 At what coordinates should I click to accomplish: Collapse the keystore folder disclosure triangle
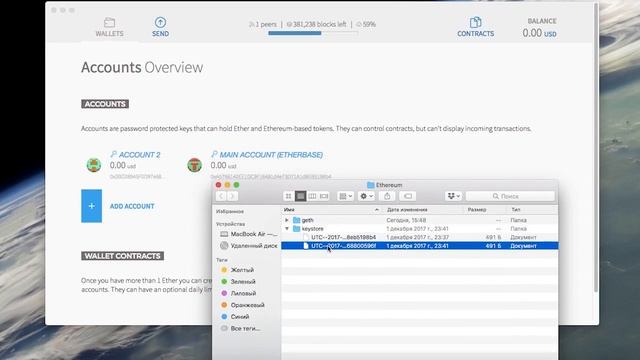[287, 229]
